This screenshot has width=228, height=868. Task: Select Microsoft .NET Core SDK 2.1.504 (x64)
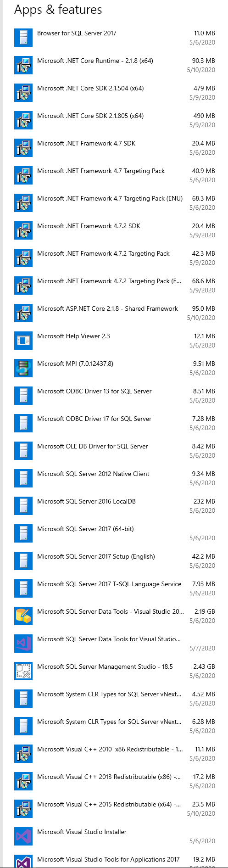click(115, 93)
